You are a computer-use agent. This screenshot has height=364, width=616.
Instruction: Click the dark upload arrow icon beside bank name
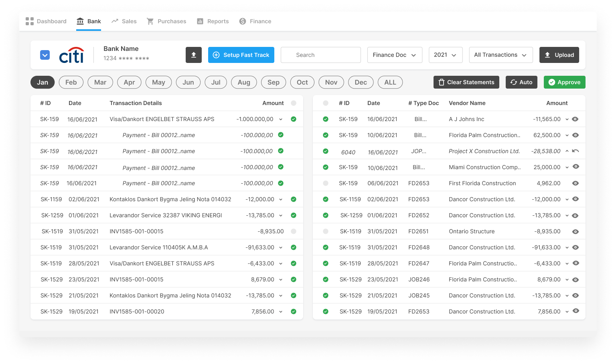point(193,55)
